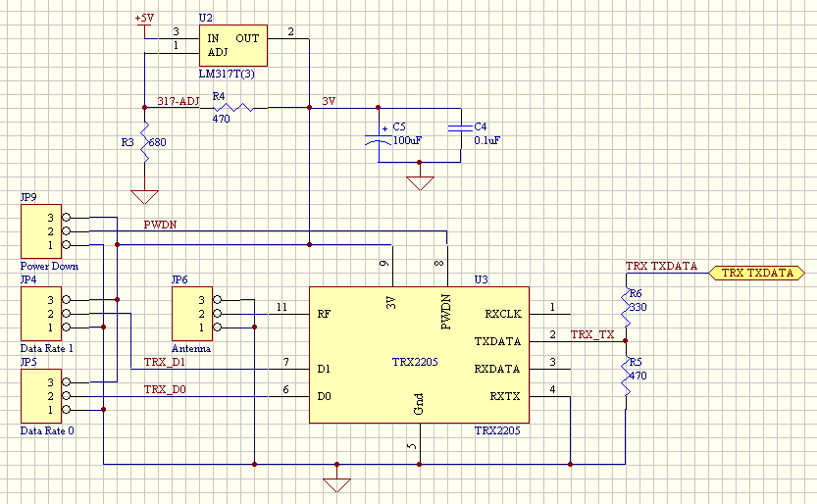
Task: Select resistor R4 470 symbol
Action: coord(233,108)
